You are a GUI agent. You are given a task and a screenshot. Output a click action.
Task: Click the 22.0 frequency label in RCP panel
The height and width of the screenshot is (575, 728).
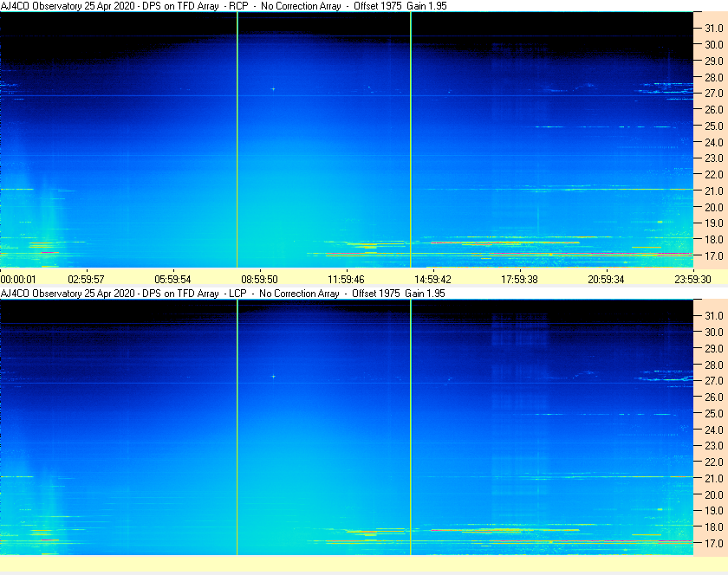(x=714, y=175)
